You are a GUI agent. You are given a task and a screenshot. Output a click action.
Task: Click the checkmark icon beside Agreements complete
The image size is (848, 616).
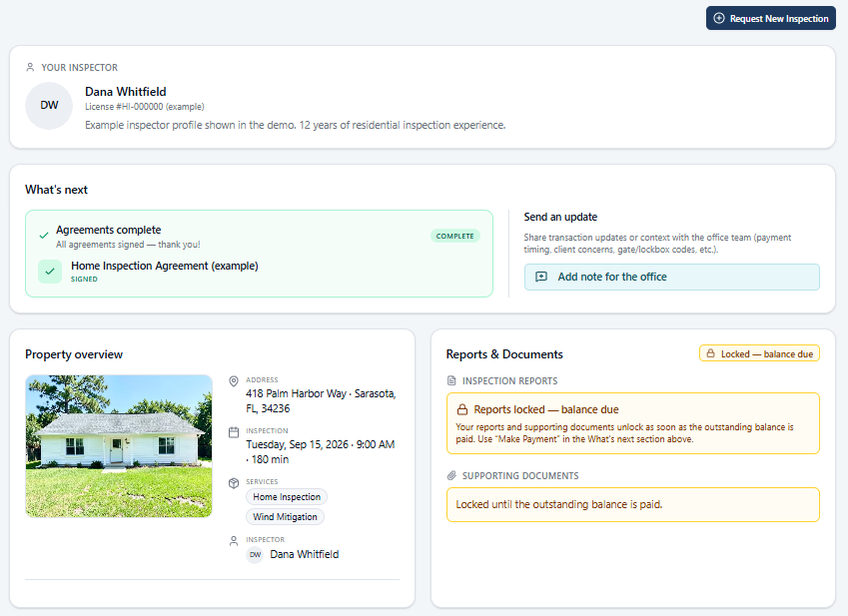(x=44, y=236)
